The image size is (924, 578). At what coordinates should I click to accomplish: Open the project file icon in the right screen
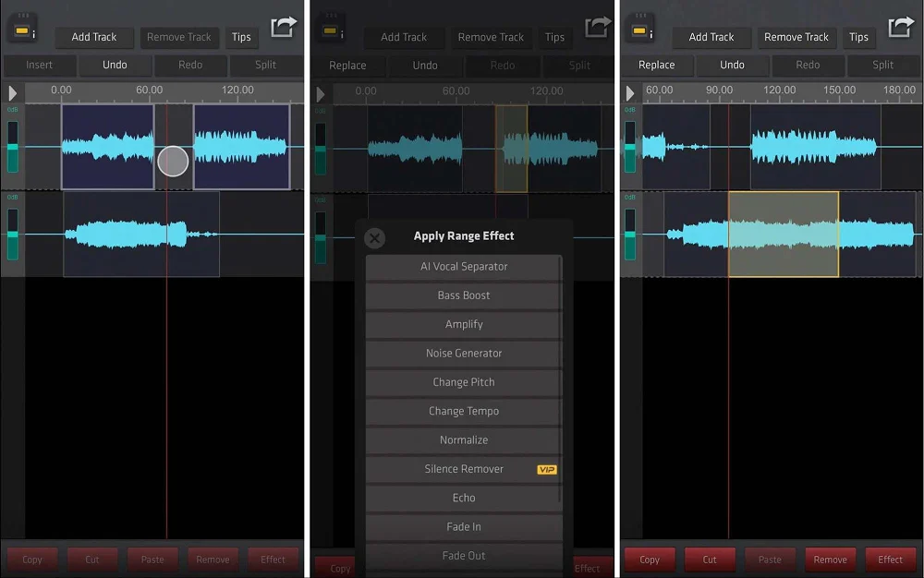639,29
